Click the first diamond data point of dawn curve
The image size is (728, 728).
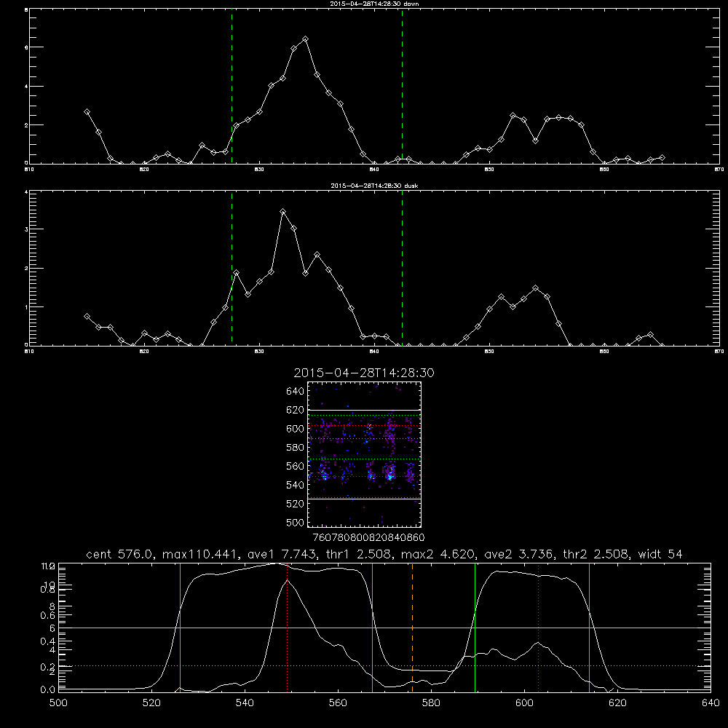point(87,112)
